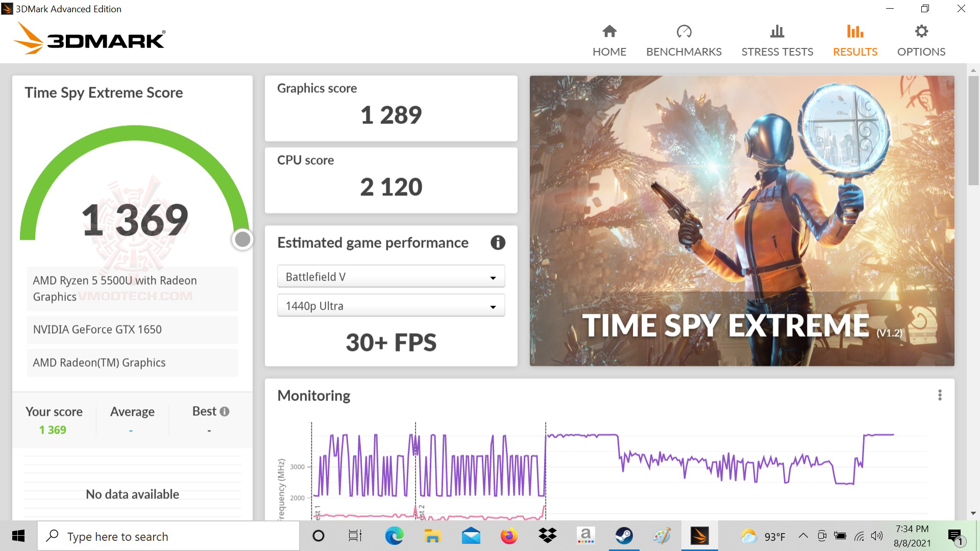
Task: Go to Benchmarks gauge icon
Action: pos(683,32)
